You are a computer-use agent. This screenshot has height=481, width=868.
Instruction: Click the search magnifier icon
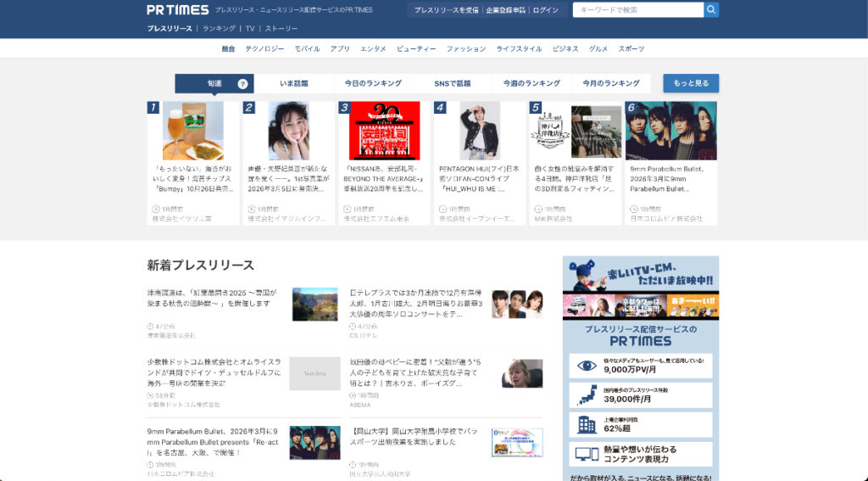711,10
